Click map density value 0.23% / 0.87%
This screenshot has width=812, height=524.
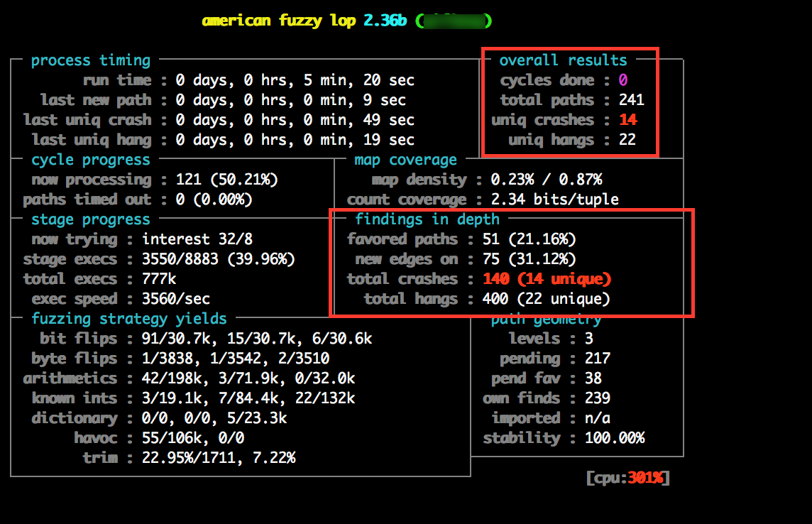click(x=547, y=180)
